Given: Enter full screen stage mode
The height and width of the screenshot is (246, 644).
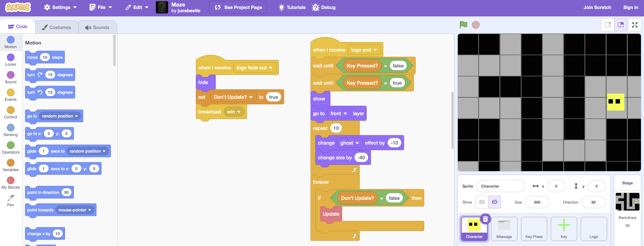Looking at the screenshot, I should point(634,25).
